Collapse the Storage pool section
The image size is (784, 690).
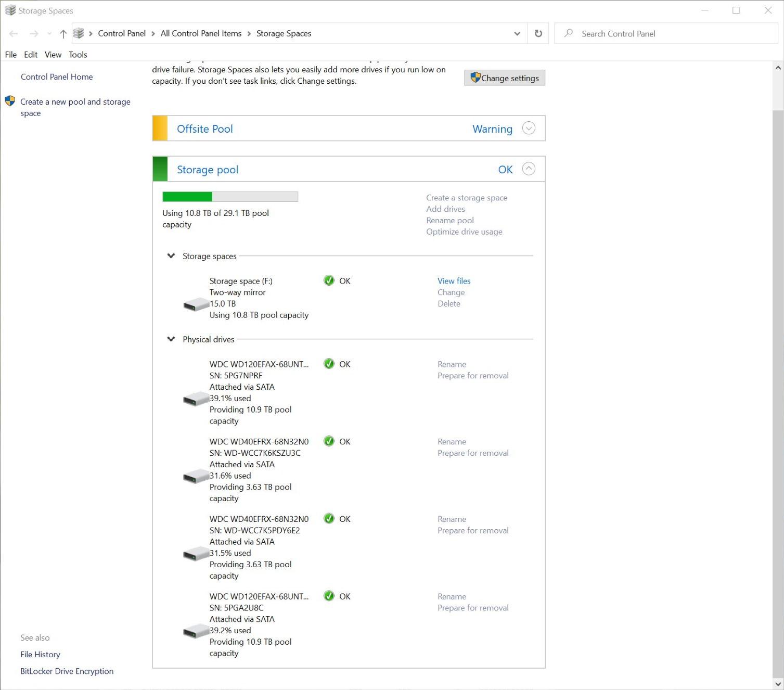click(529, 169)
